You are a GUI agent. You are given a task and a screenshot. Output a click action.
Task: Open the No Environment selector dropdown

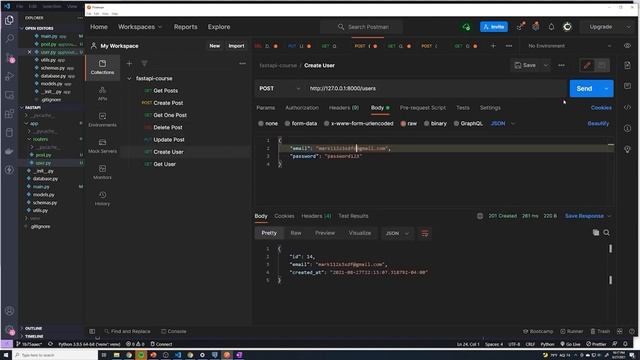point(570,46)
